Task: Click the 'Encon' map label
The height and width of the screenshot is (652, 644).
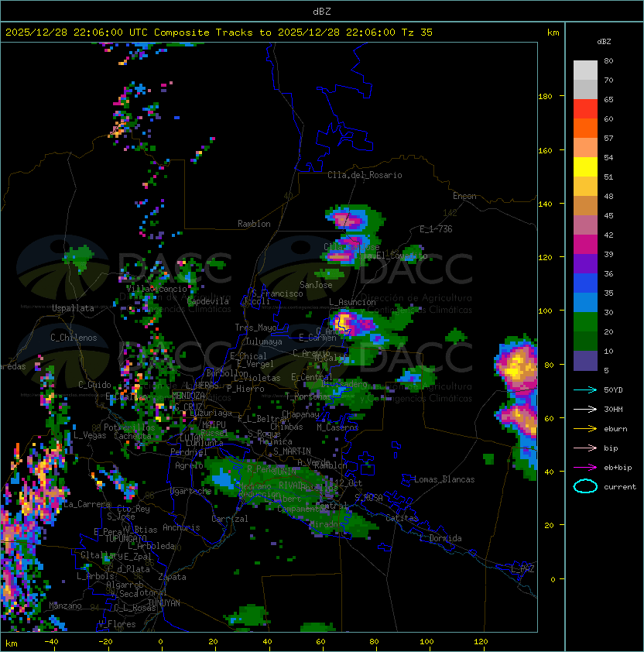Action: pyautogui.click(x=464, y=196)
